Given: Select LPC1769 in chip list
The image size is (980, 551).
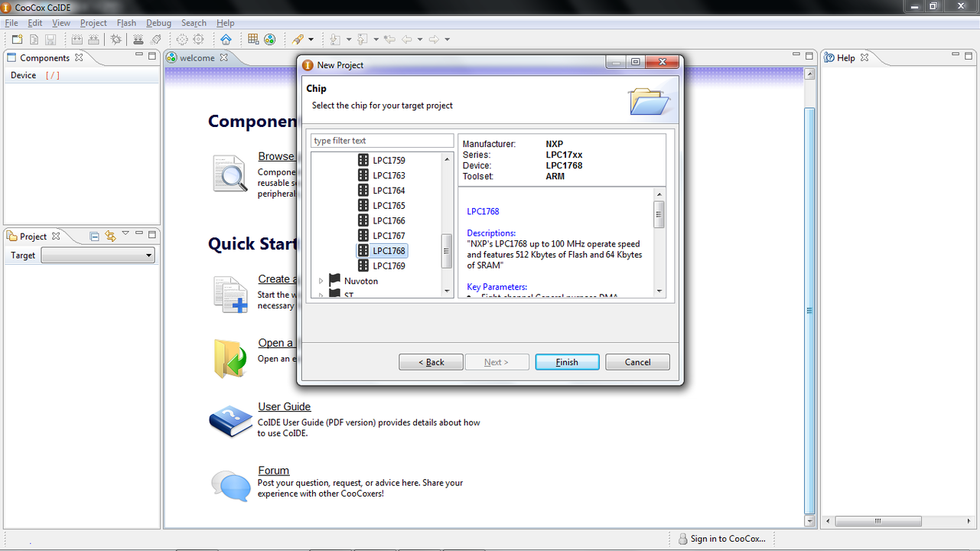Looking at the screenshot, I should (x=389, y=266).
